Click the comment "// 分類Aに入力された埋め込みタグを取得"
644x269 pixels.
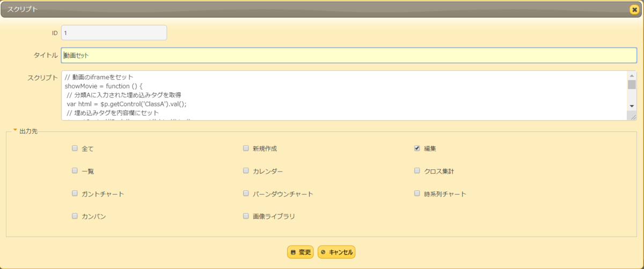124,95
